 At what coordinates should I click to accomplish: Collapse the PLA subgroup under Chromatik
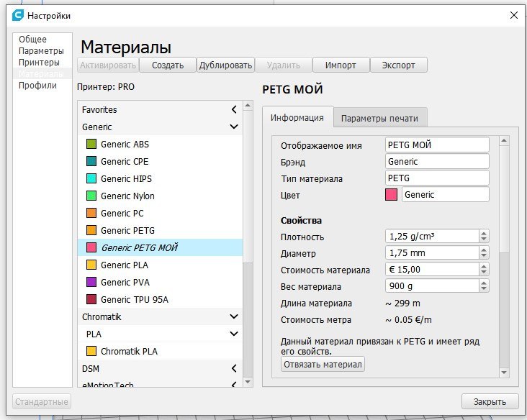coord(234,334)
